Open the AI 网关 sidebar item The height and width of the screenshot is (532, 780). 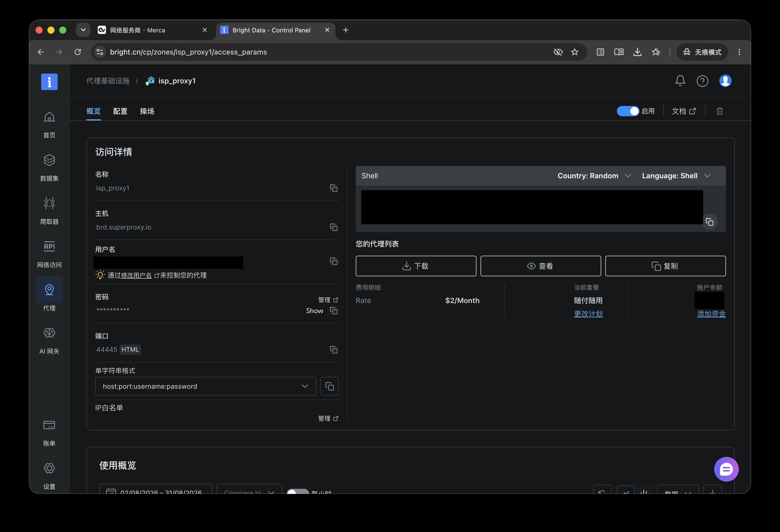(49, 341)
